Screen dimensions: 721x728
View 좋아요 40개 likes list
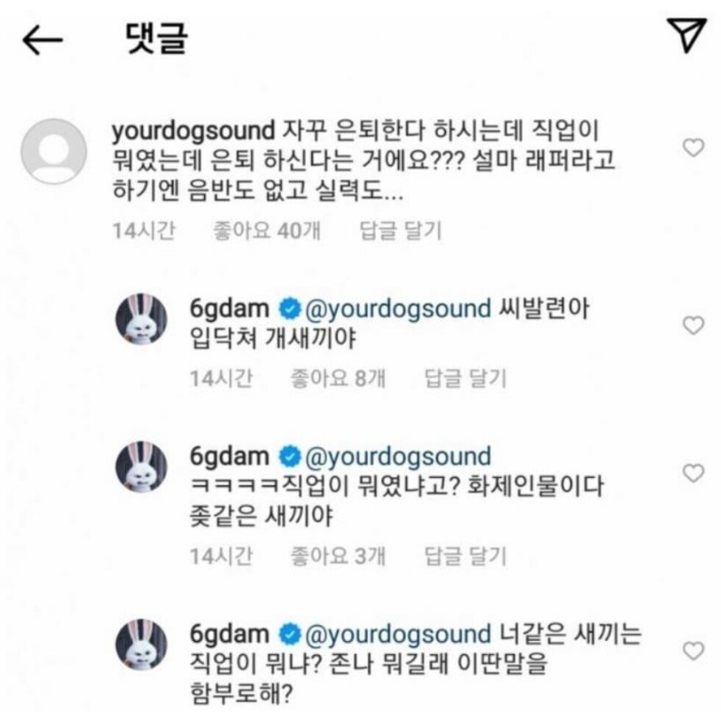tap(266, 230)
